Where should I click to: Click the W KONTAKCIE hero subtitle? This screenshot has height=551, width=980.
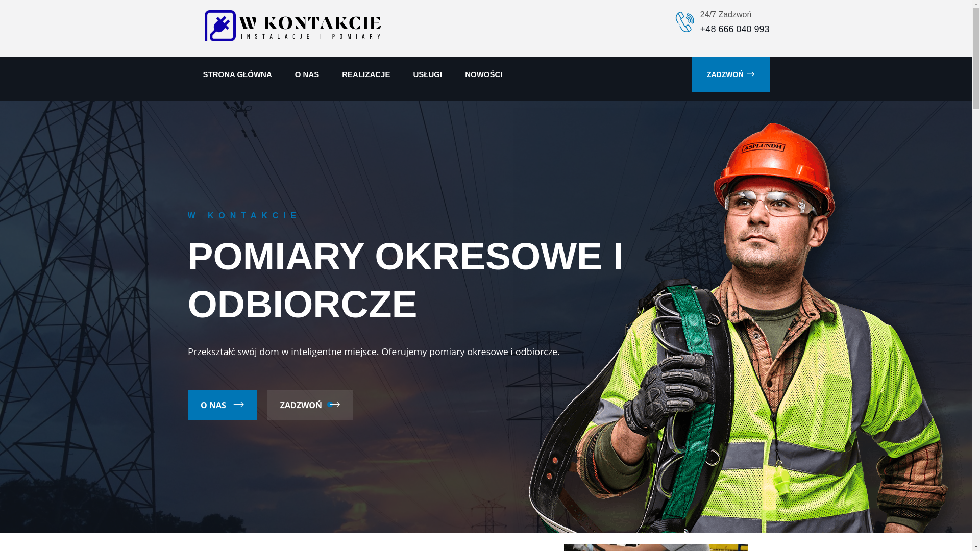coord(243,216)
